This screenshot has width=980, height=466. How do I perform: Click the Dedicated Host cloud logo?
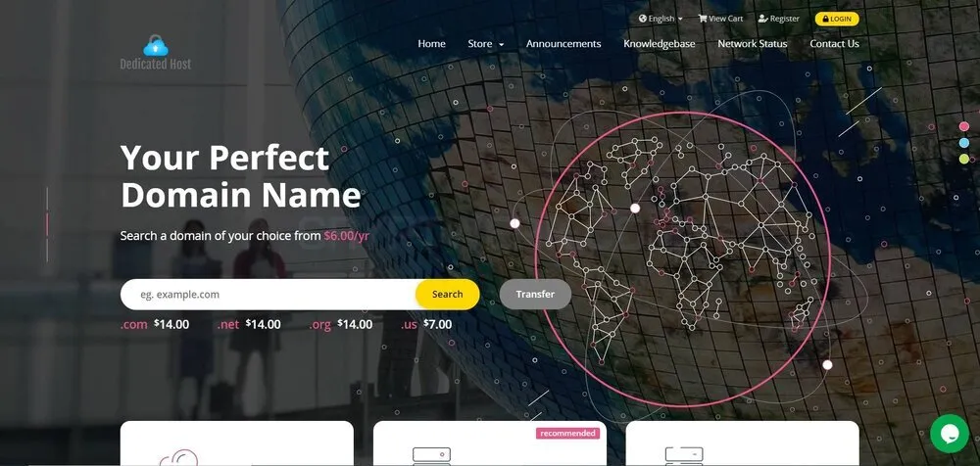156,53
